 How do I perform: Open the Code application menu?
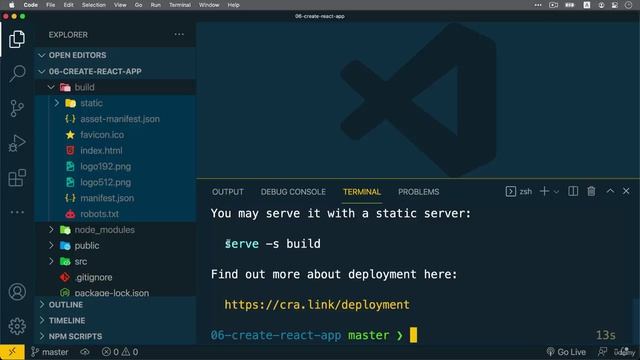tap(31, 5)
